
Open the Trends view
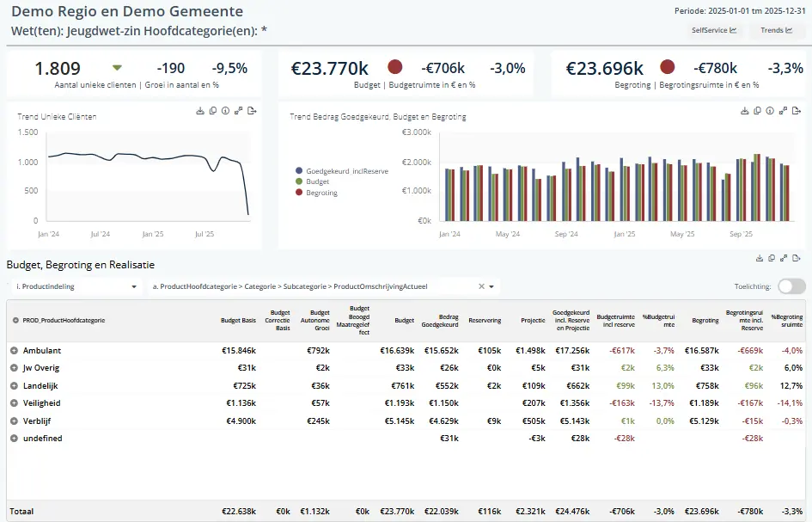(776, 30)
